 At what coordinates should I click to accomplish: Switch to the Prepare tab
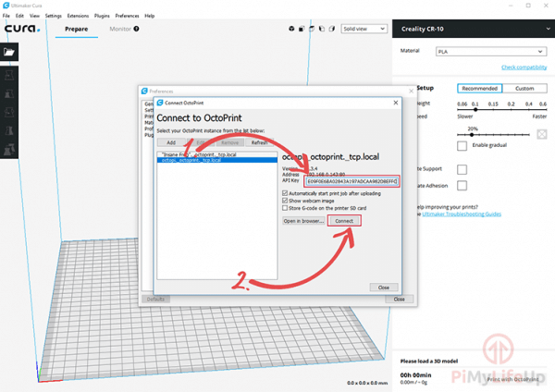pos(77,29)
